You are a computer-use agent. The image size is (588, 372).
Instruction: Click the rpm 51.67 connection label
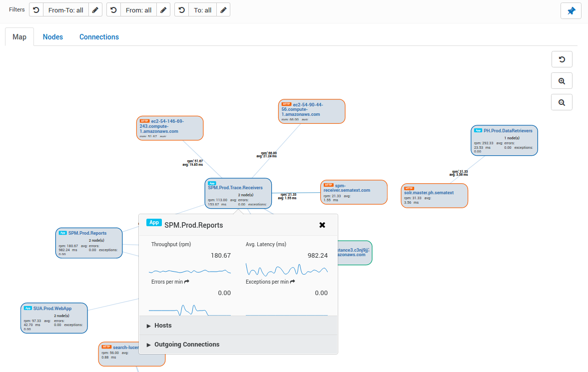pos(193,163)
